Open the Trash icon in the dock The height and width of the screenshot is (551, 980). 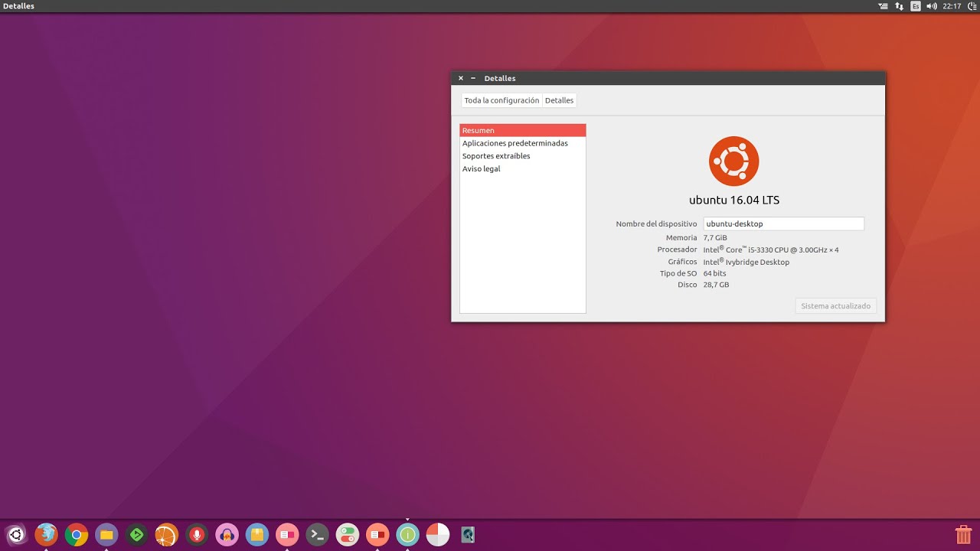tap(963, 534)
